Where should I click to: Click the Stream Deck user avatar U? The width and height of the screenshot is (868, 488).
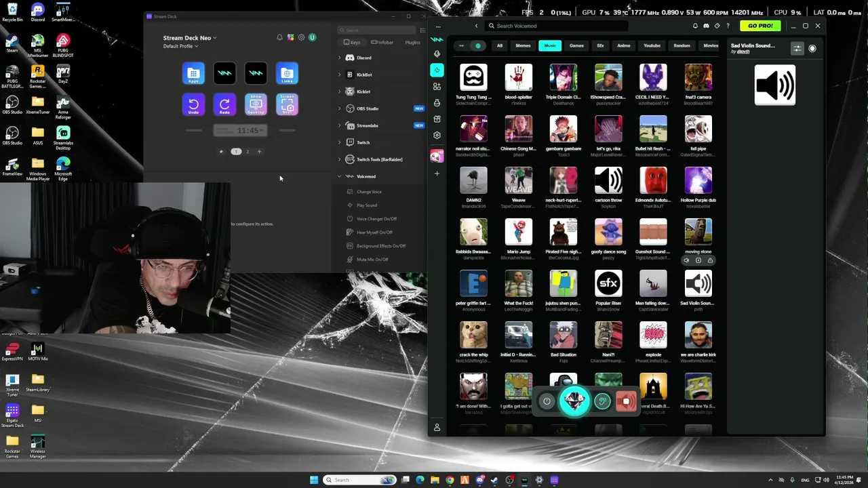(312, 37)
